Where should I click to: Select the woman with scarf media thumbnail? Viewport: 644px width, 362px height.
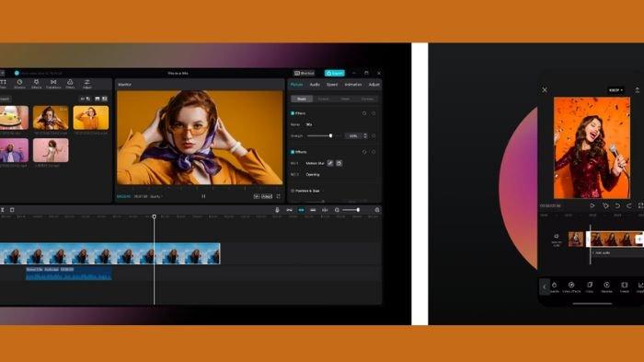point(51,118)
